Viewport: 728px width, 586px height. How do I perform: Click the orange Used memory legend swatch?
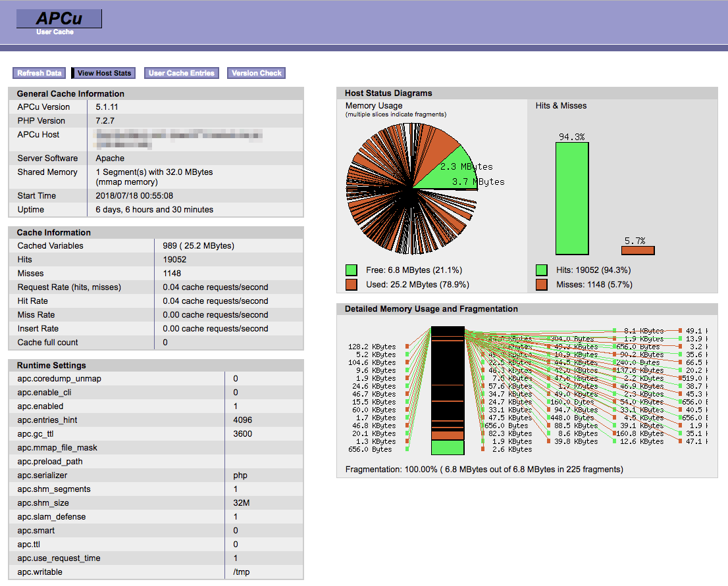click(x=351, y=285)
